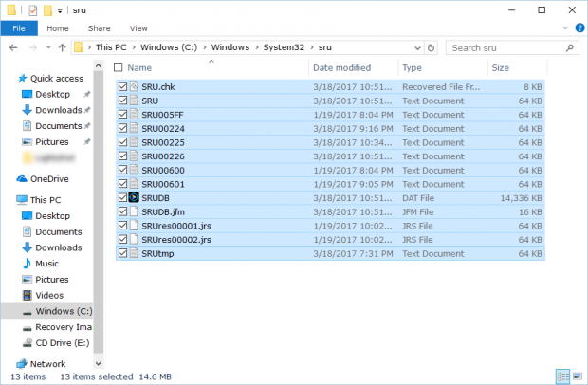
Task: Open address bar previous locations dropdown
Action: click(x=417, y=48)
